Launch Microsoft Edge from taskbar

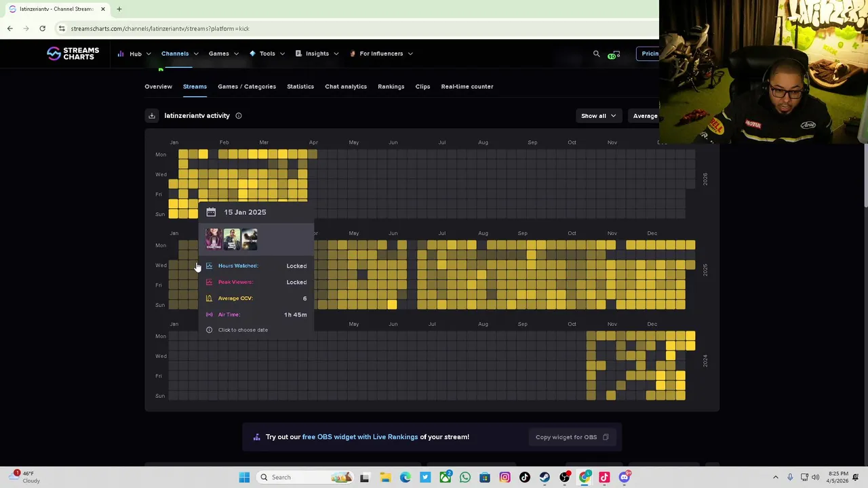(x=405, y=477)
